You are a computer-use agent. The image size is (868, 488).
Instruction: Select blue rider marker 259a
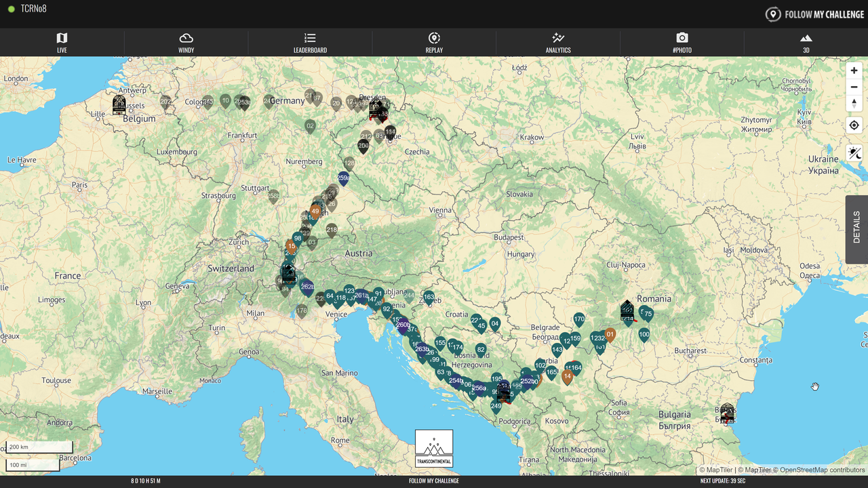tap(343, 179)
